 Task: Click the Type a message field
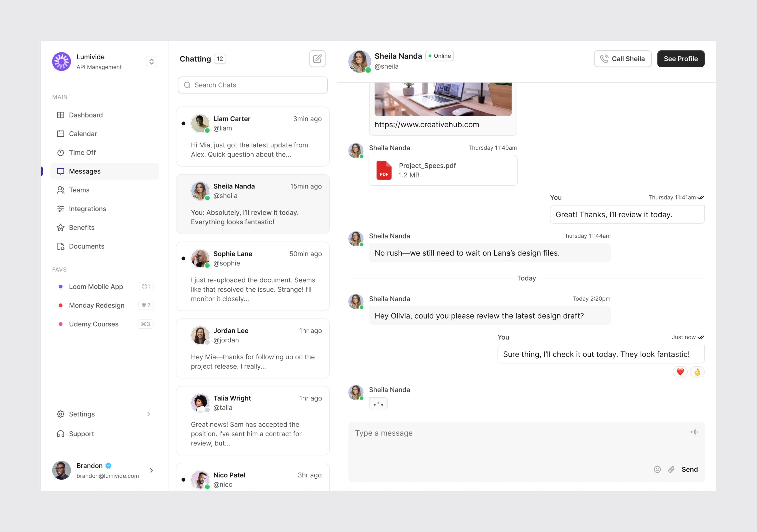coord(526,452)
